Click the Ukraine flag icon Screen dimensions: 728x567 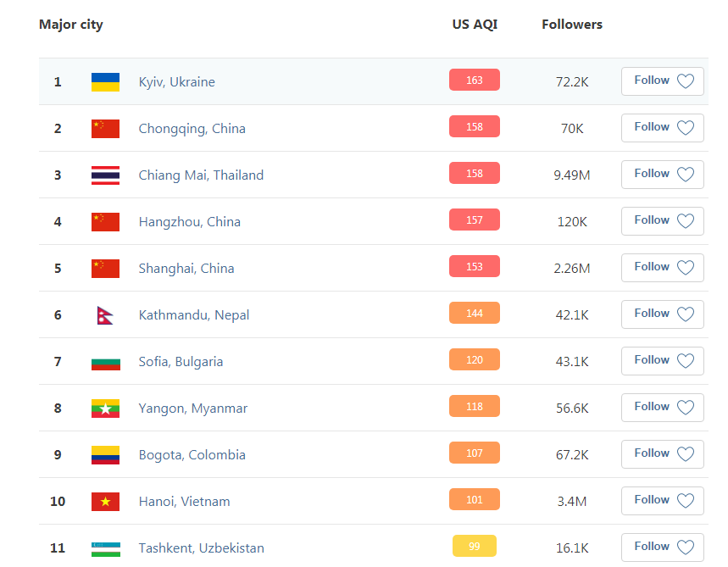click(105, 82)
